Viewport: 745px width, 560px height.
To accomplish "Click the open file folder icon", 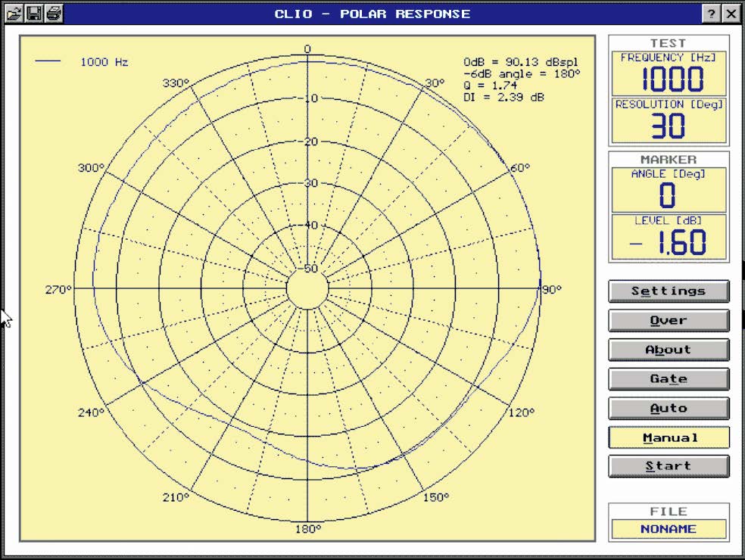I will (14, 14).
